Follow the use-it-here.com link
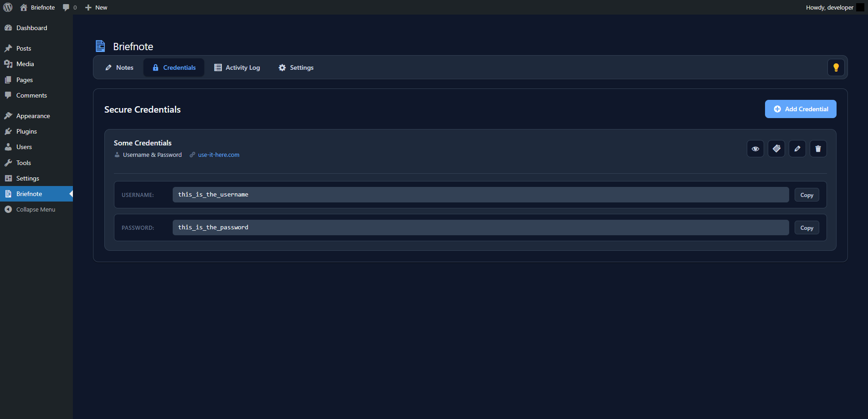This screenshot has width=868, height=419. [x=218, y=155]
